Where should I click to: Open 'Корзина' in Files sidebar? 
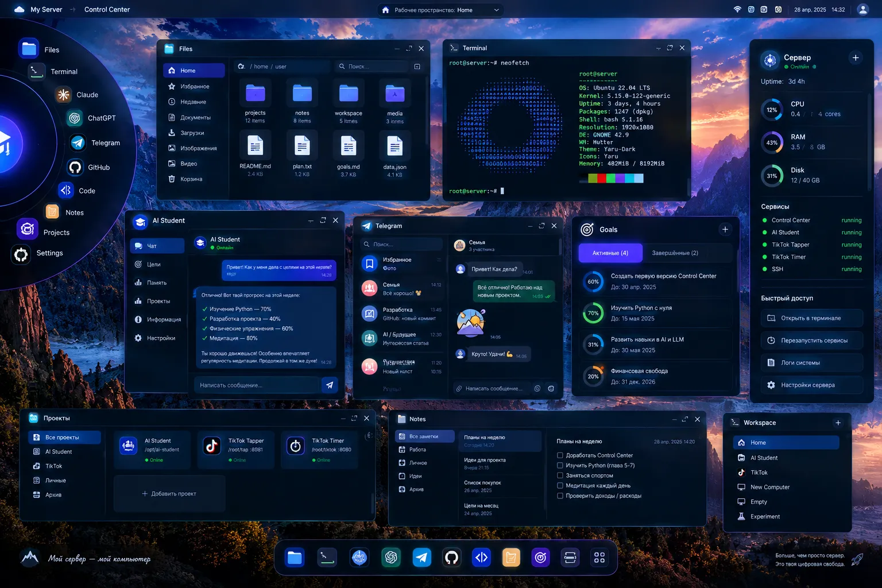click(194, 179)
